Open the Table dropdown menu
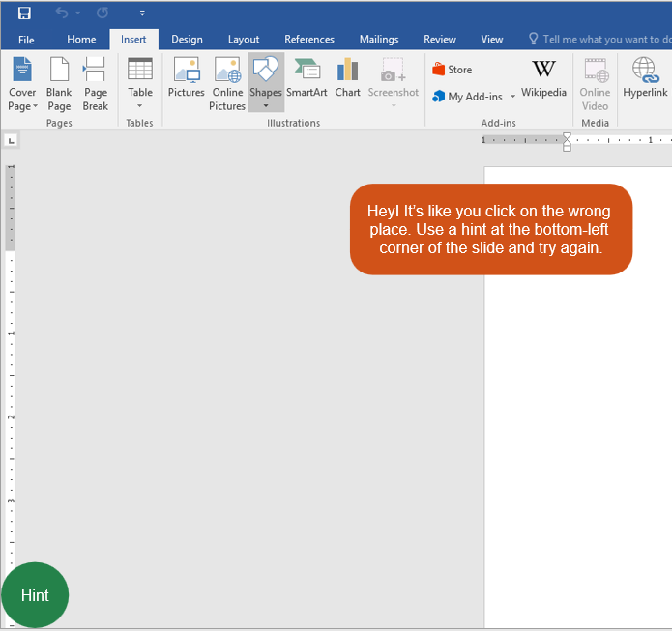 click(x=140, y=104)
